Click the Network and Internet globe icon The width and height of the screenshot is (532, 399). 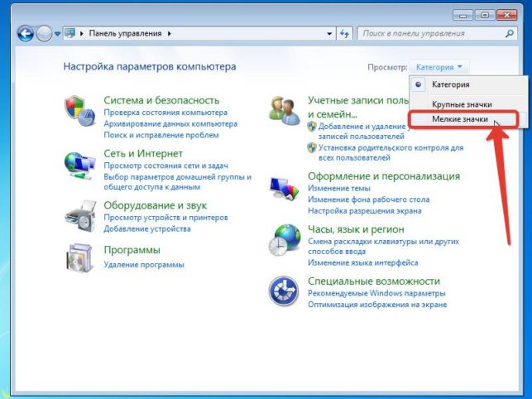(79, 166)
